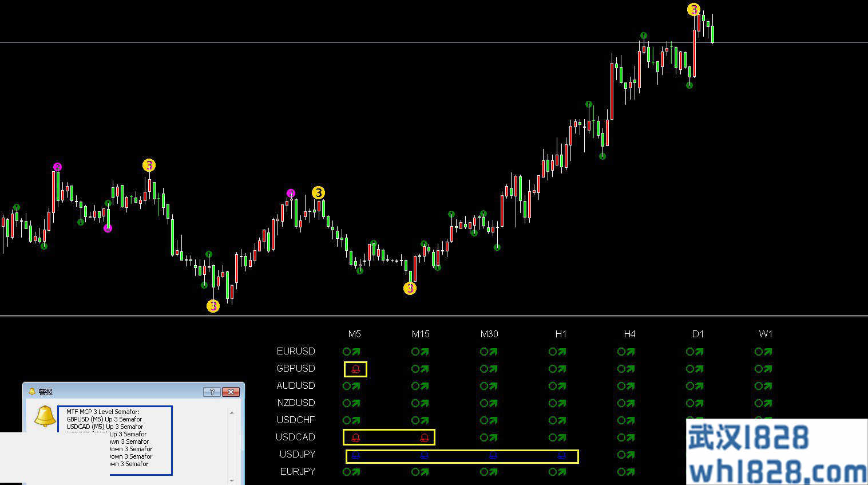This screenshot has width=868, height=485.
Task: Click "GBPUSD (M5) Up 3 Semafor" alert line
Action: 104,419
